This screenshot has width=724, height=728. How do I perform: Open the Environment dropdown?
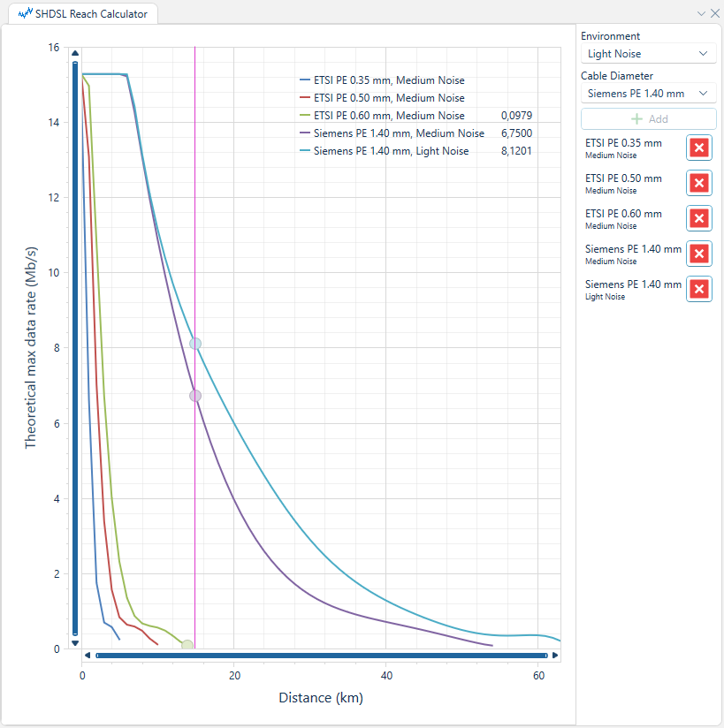[648, 54]
